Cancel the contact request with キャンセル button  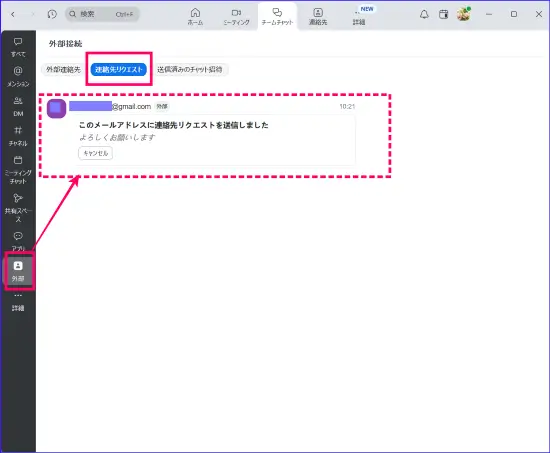(95, 153)
